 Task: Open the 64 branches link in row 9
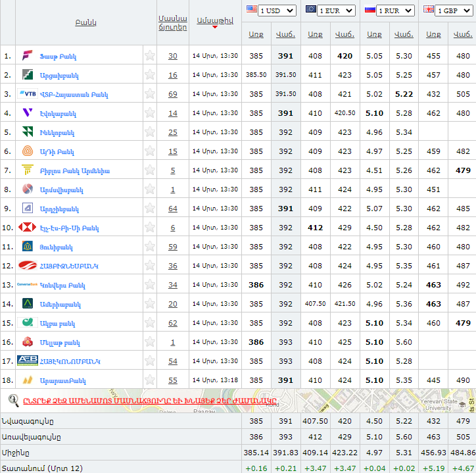pyautogui.click(x=173, y=209)
